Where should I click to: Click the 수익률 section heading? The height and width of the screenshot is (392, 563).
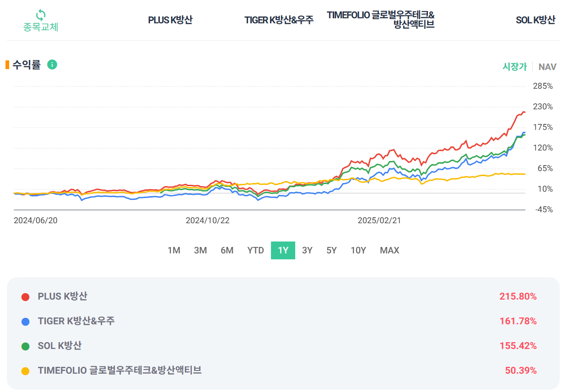click(27, 65)
